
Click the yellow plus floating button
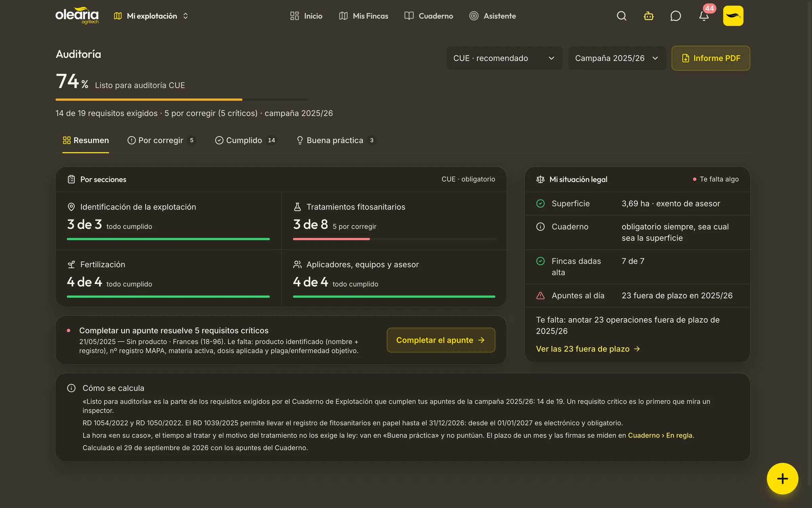click(782, 479)
